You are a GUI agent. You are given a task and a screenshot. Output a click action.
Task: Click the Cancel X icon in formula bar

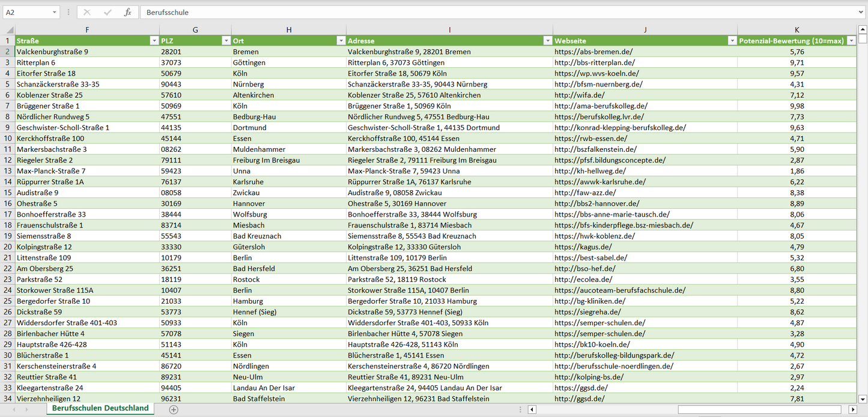tap(87, 12)
